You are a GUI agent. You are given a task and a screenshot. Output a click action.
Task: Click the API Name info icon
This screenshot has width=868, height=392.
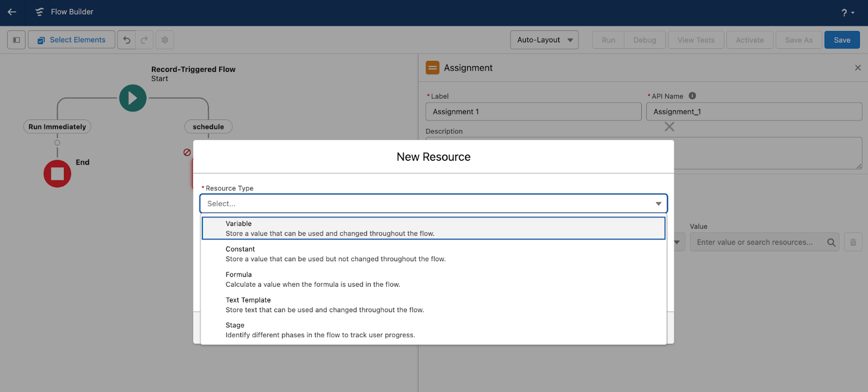coord(692,96)
